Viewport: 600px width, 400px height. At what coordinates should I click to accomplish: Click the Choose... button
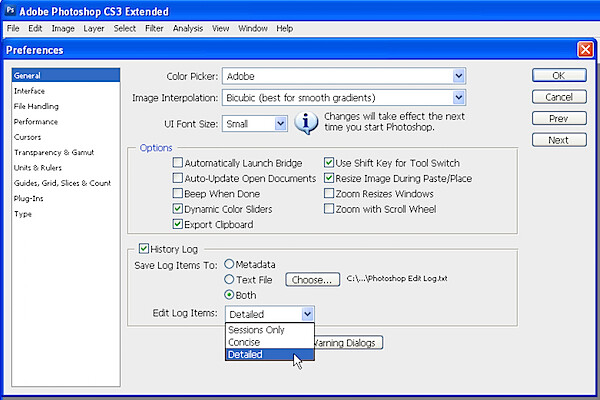[312, 280]
